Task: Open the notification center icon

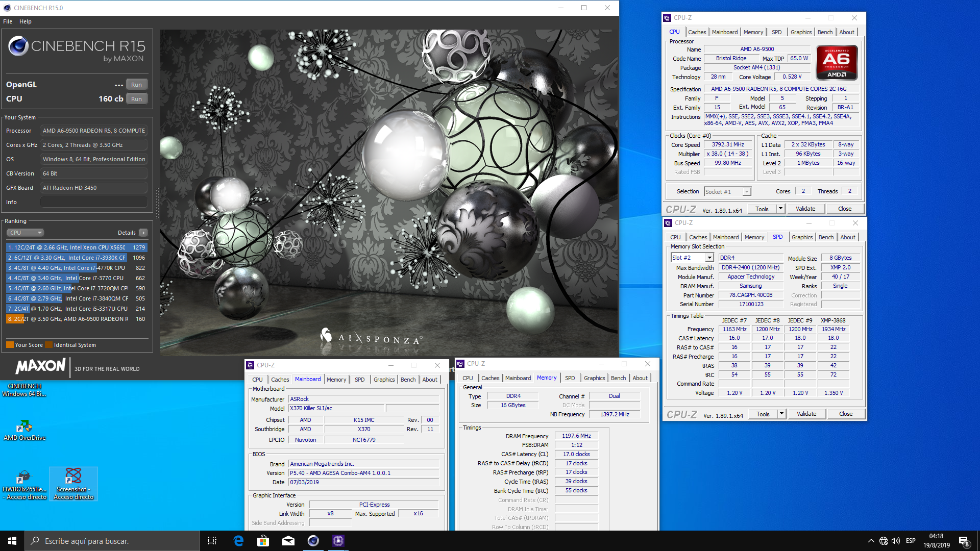Action: point(964,541)
